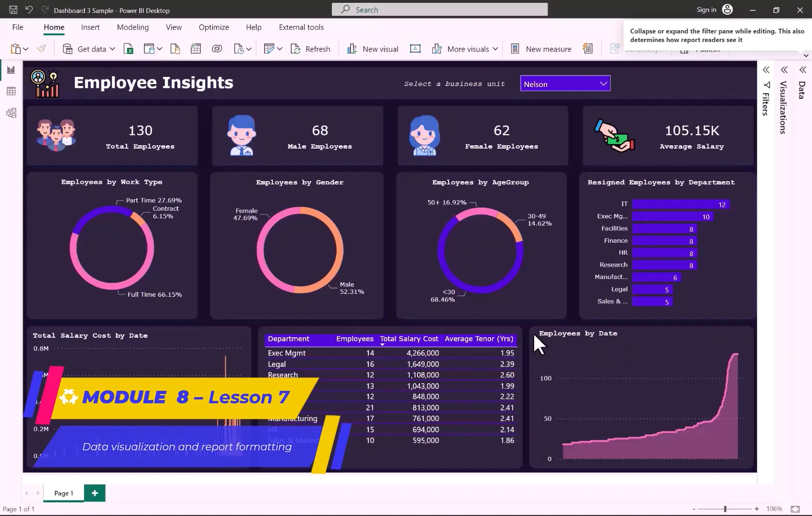
Task: Import data using the Excel workbook icon
Action: click(x=128, y=49)
